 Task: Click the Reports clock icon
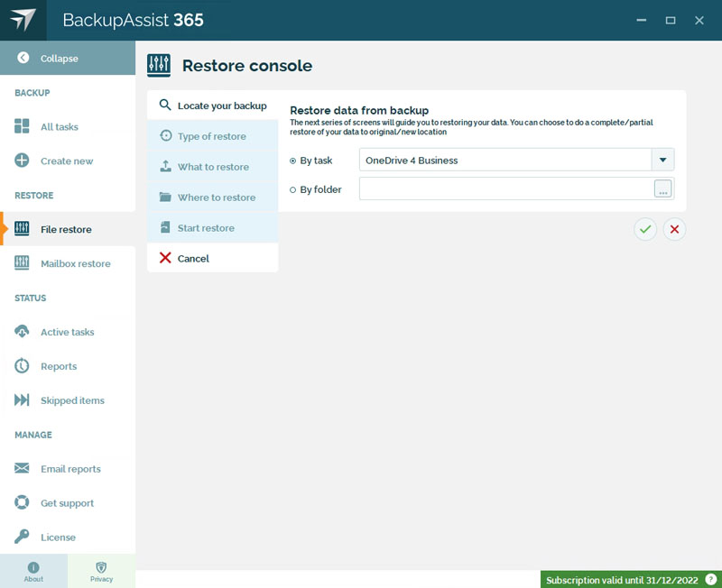click(22, 366)
